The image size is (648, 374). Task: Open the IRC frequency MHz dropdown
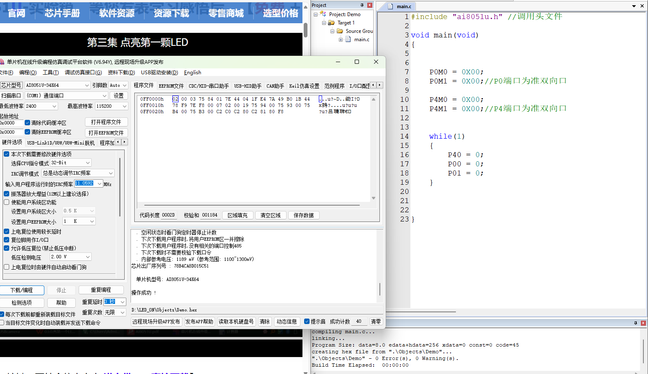[x=99, y=183]
